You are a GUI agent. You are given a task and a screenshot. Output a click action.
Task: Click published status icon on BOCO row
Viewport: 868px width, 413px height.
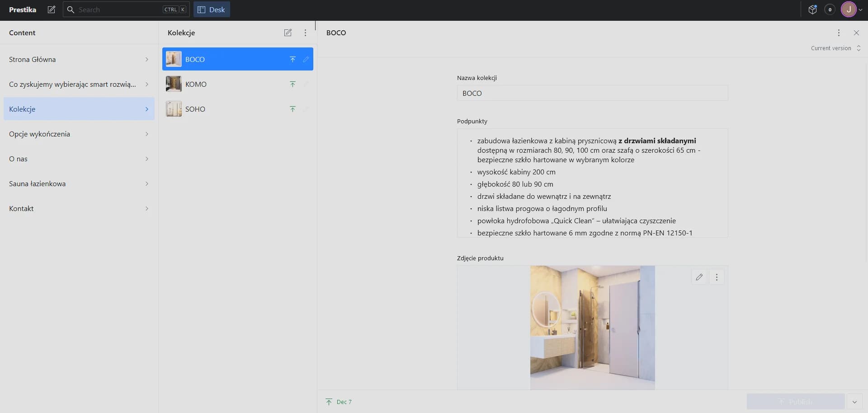click(x=292, y=59)
